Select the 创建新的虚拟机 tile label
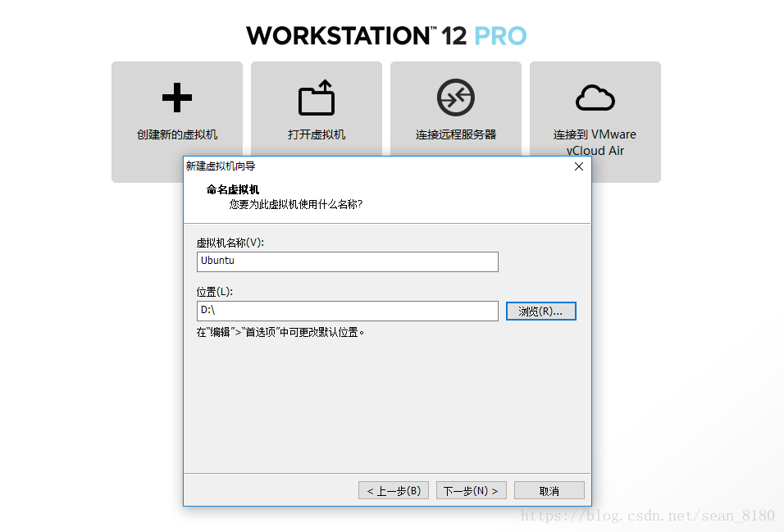 click(177, 134)
